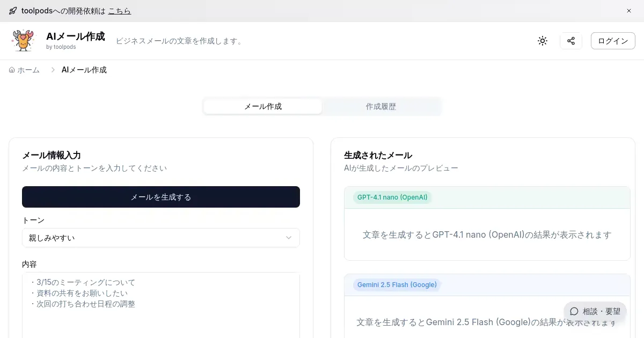The width and height of the screenshot is (644, 338).
Task: Dismiss the top announcement banner
Action: pos(629,11)
